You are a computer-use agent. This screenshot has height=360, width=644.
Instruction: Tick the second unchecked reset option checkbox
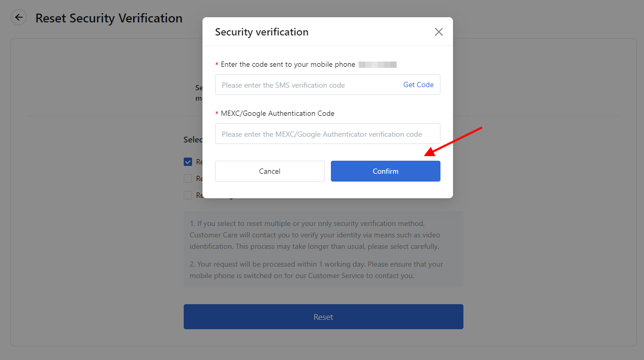(x=188, y=178)
